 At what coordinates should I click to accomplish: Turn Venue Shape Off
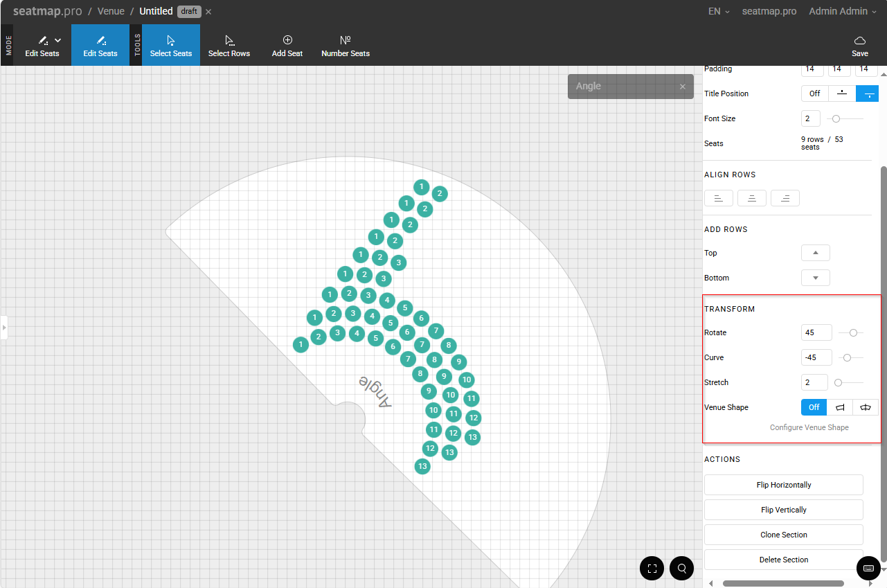coord(814,407)
